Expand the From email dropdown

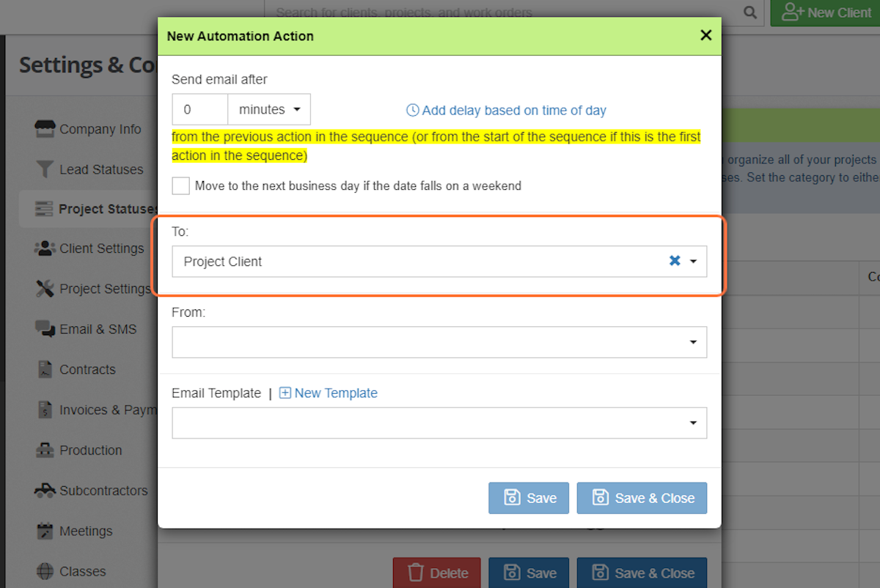[x=692, y=342]
